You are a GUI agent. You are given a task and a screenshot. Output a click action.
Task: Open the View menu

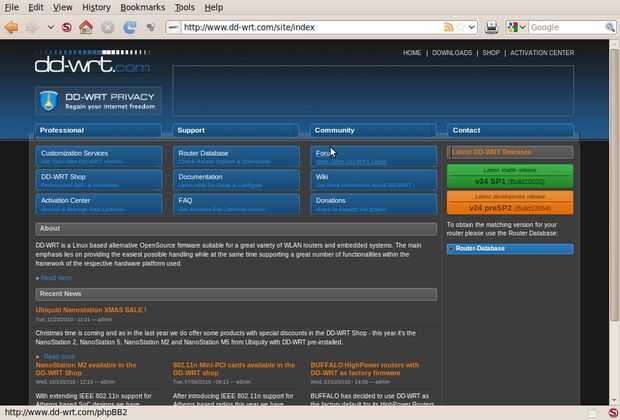[x=62, y=8]
